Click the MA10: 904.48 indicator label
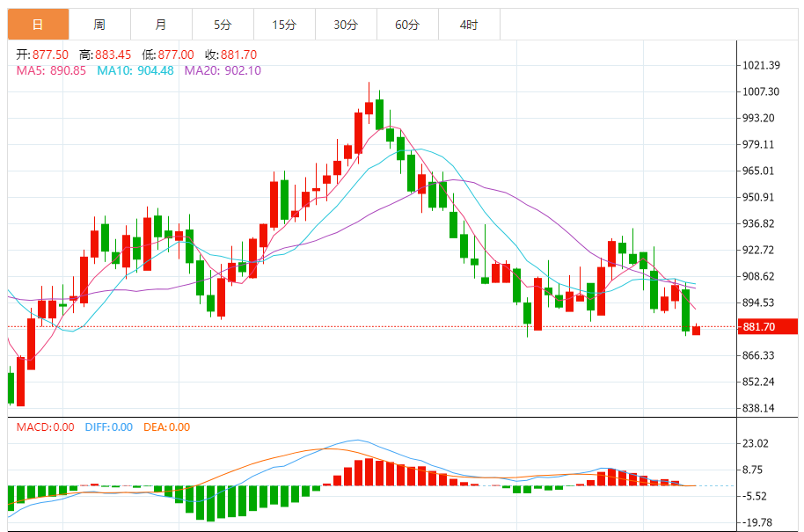 pyautogui.click(x=135, y=70)
